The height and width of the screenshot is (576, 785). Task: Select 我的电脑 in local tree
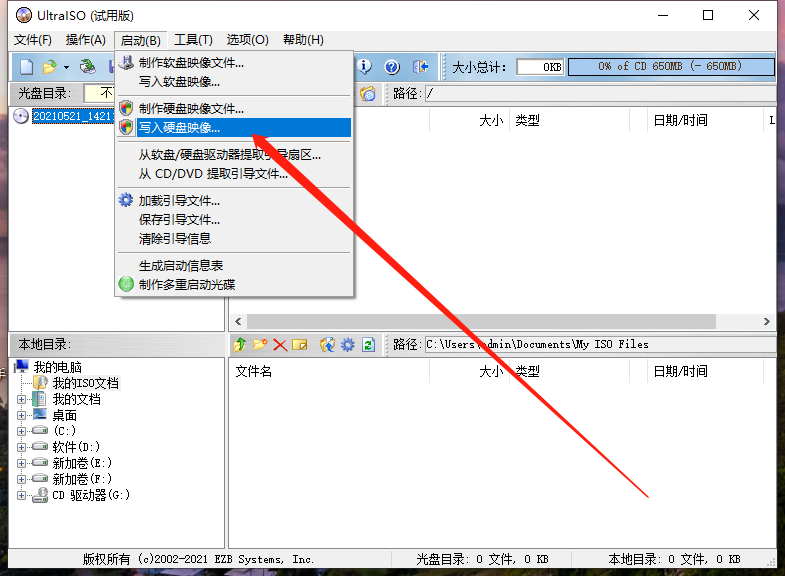click(x=58, y=367)
